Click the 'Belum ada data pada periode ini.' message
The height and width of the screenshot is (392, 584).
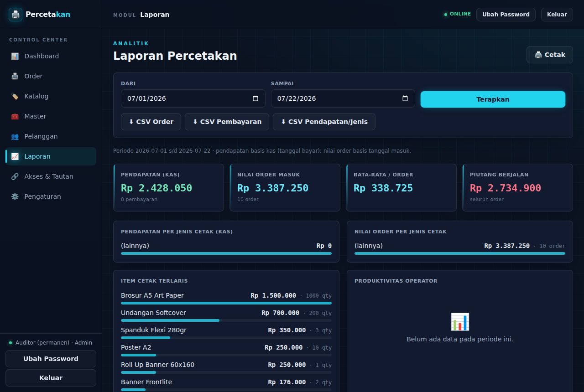point(460,339)
